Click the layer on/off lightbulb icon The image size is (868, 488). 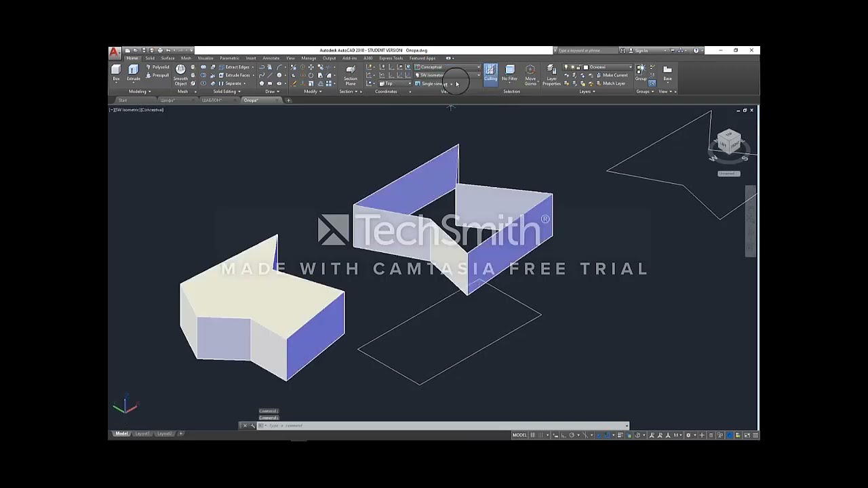tap(566, 67)
